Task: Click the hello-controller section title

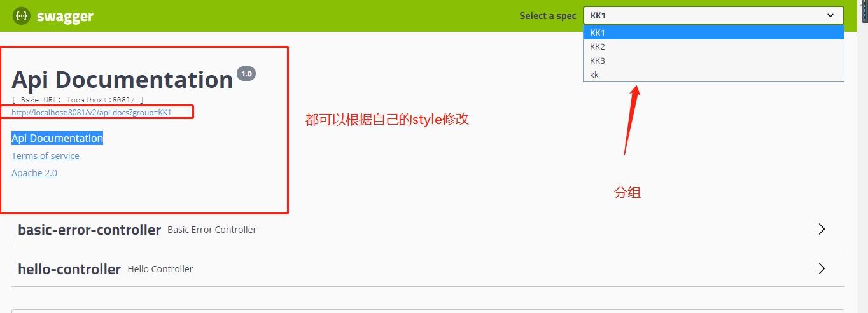Action: (x=69, y=269)
